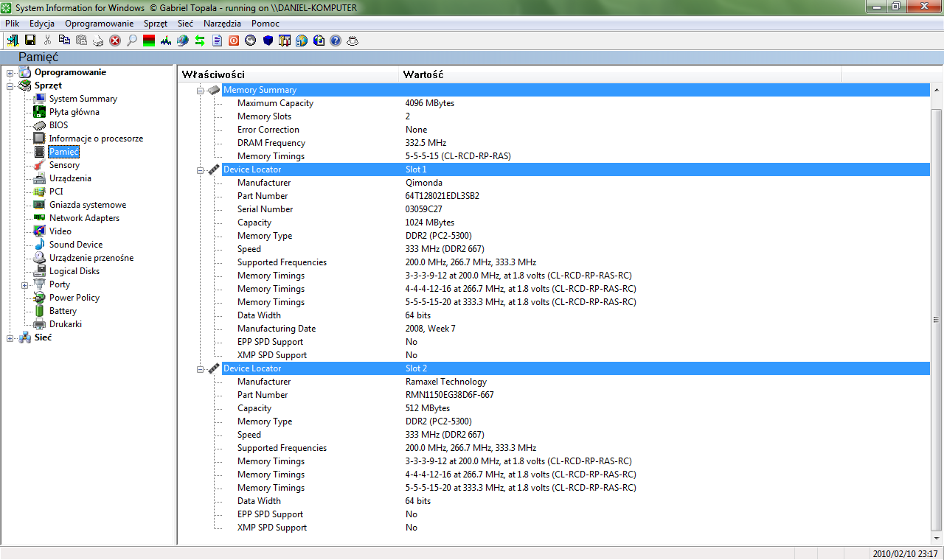Expand the Porty tree node
The width and height of the screenshot is (944, 560).
coord(25,284)
